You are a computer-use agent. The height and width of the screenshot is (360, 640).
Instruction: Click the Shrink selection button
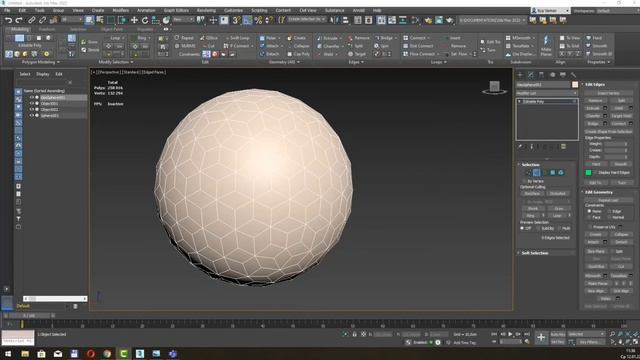[x=533, y=208]
